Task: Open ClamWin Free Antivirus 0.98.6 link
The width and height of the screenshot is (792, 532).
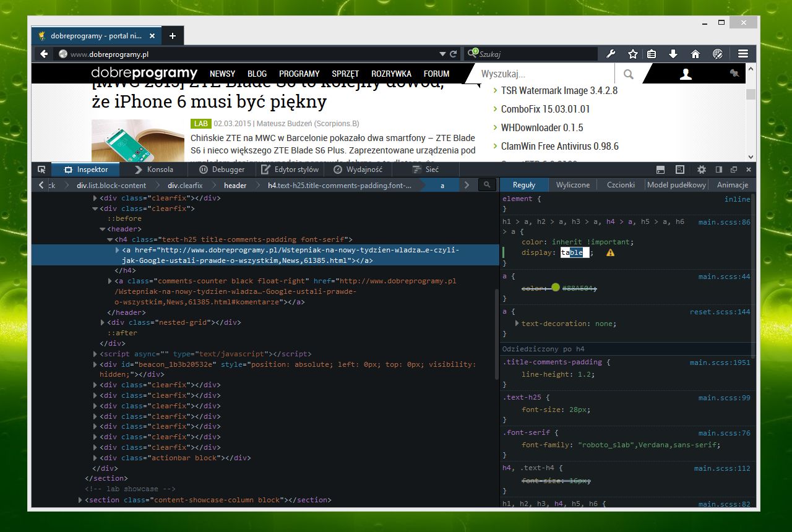Action: coord(560,146)
